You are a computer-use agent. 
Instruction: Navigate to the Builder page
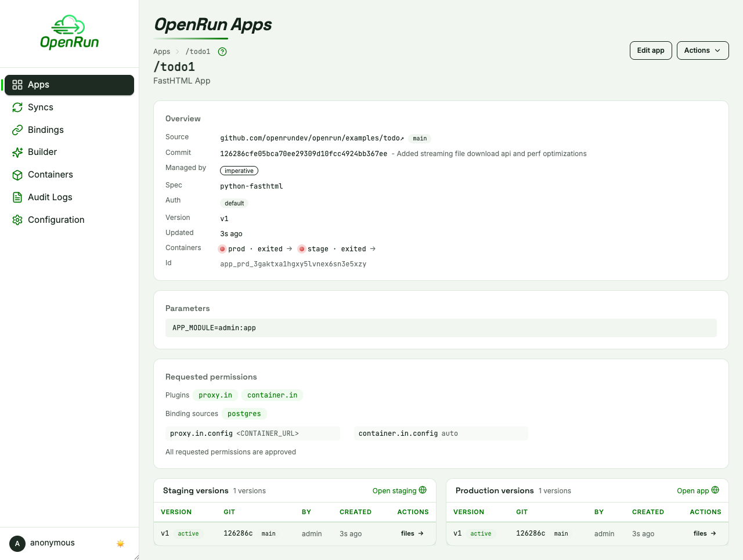pos(69,152)
